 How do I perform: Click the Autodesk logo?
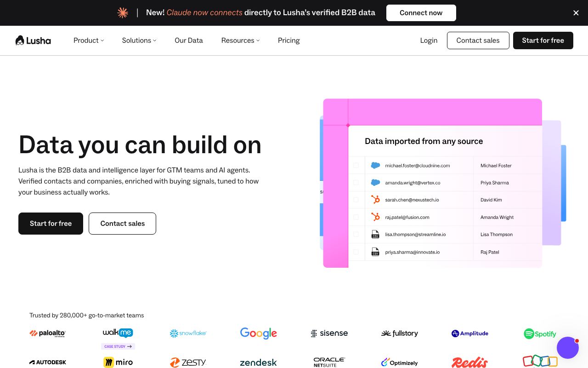[48, 362]
